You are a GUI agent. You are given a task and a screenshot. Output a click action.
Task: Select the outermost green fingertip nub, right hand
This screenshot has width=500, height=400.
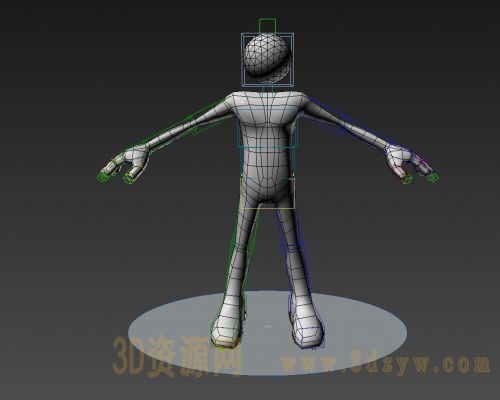432,178
